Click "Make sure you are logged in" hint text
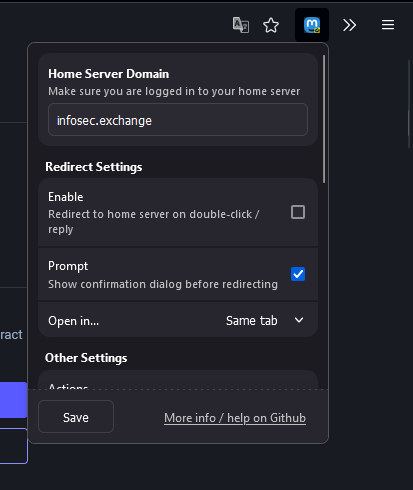Image resolution: width=413 pixels, height=490 pixels. click(174, 91)
